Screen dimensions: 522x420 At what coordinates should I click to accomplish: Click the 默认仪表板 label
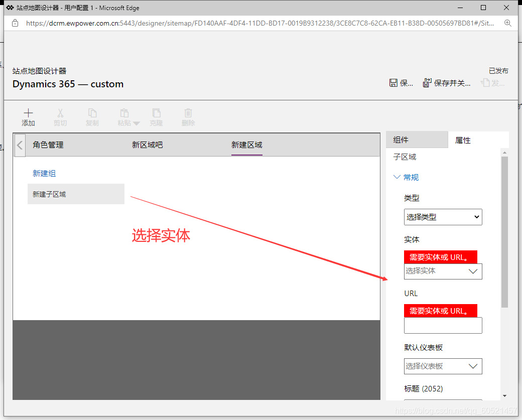424,347
